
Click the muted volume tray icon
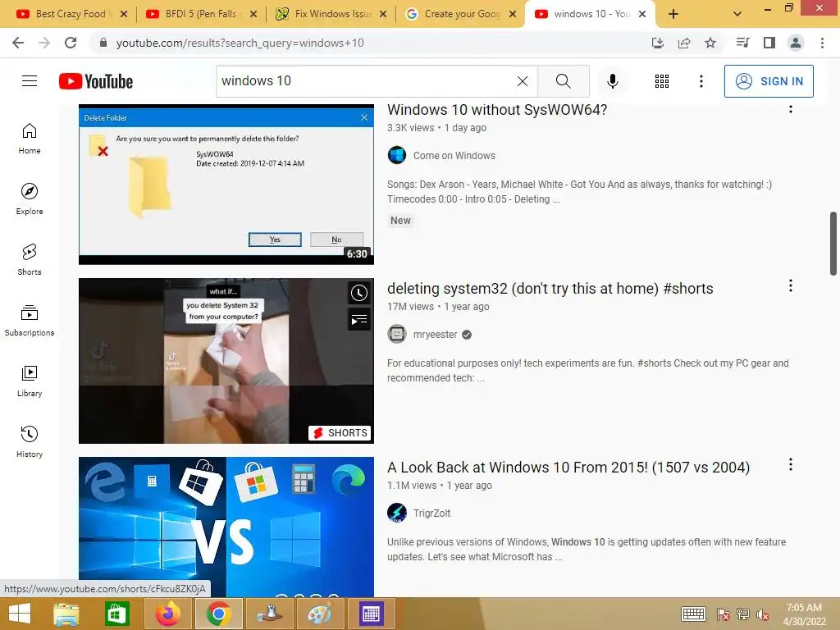tap(762, 614)
